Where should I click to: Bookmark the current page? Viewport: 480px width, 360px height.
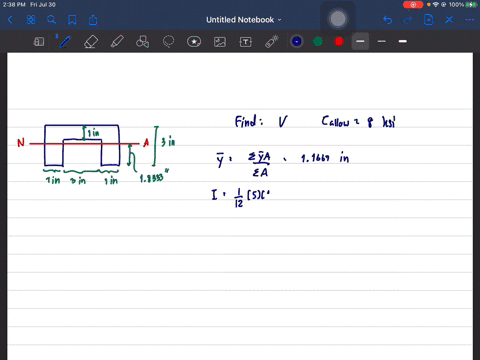(72, 20)
